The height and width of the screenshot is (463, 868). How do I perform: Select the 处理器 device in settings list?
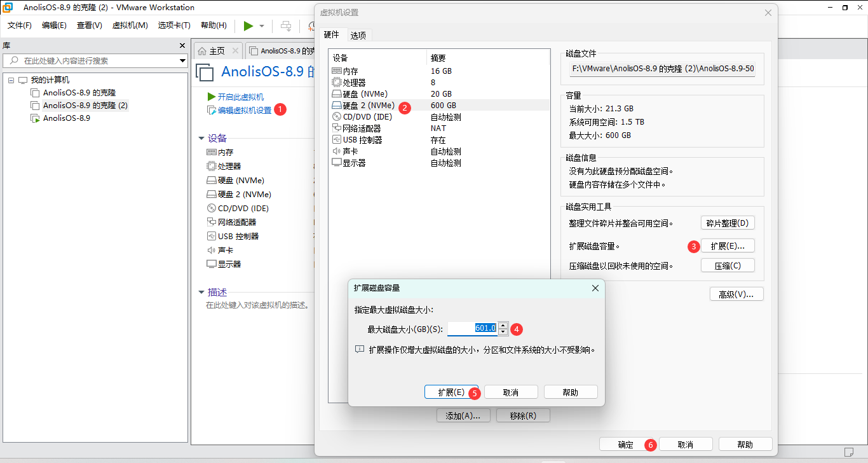(354, 83)
